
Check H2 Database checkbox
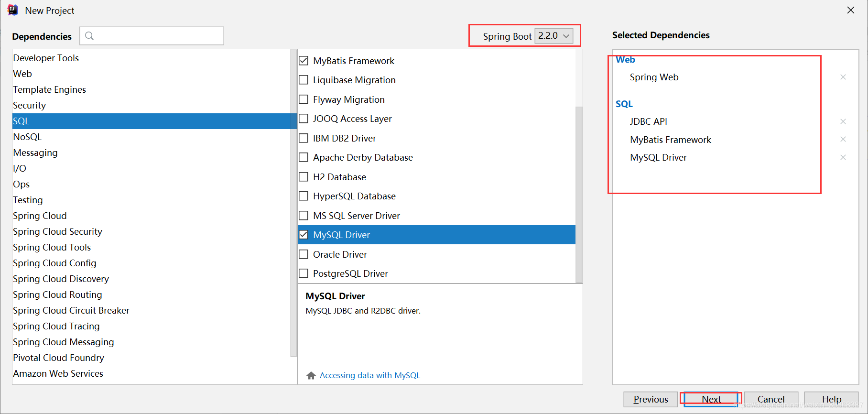(x=304, y=177)
